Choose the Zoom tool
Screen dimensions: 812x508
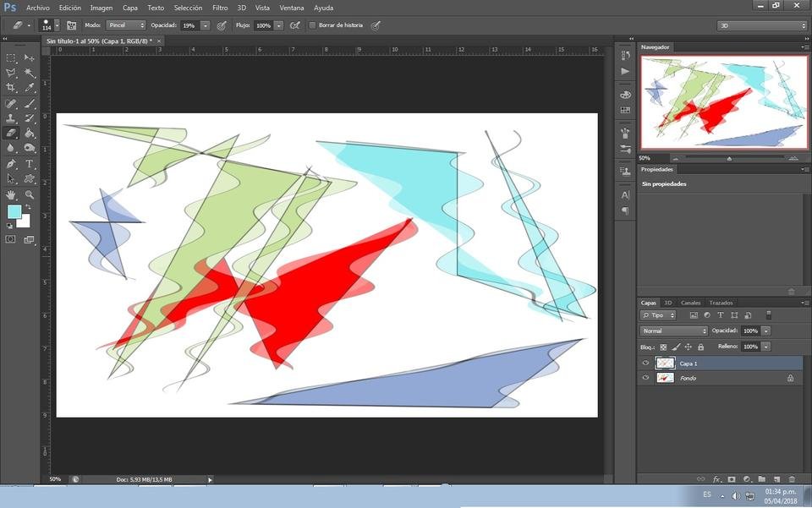pos(30,194)
